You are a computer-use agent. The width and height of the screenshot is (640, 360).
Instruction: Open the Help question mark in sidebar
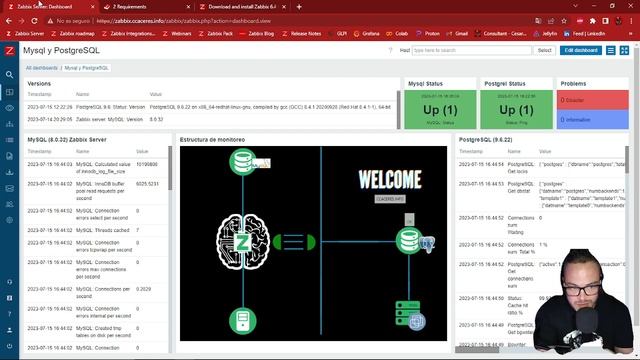[9, 314]
